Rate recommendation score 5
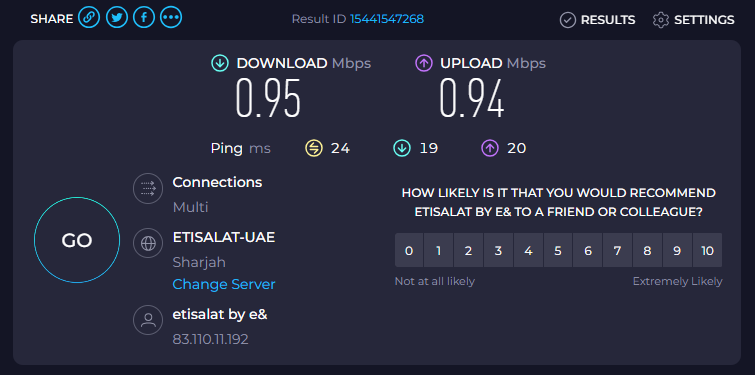Image resolution: width=755 pixels, height=375 pixels. 558,250
